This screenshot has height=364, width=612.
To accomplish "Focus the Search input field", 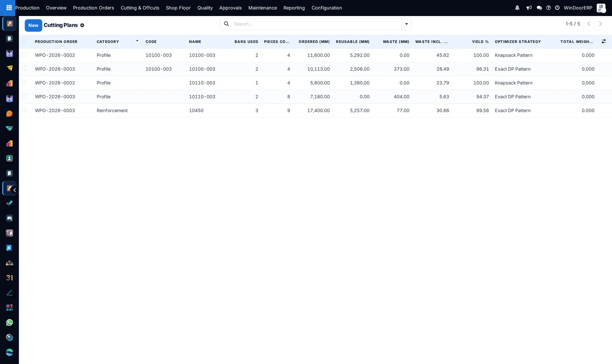I will pos(316,24).
